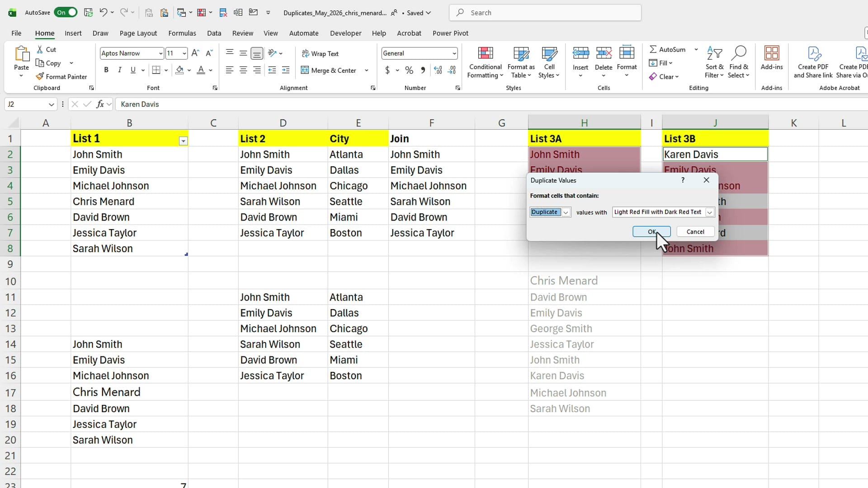Screen dimensions: 868x488
Task: Open the Fill Color dropdown arrow
Action: pos(189,70)
